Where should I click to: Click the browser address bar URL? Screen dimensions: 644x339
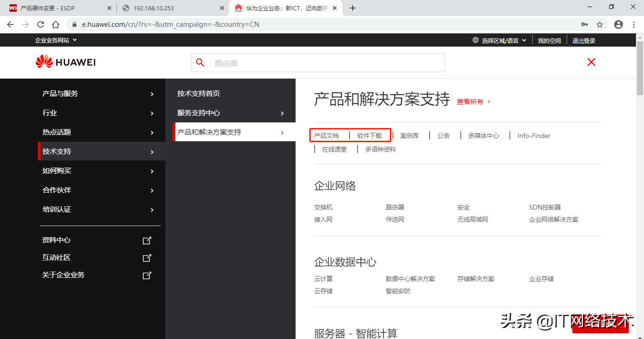171,24
